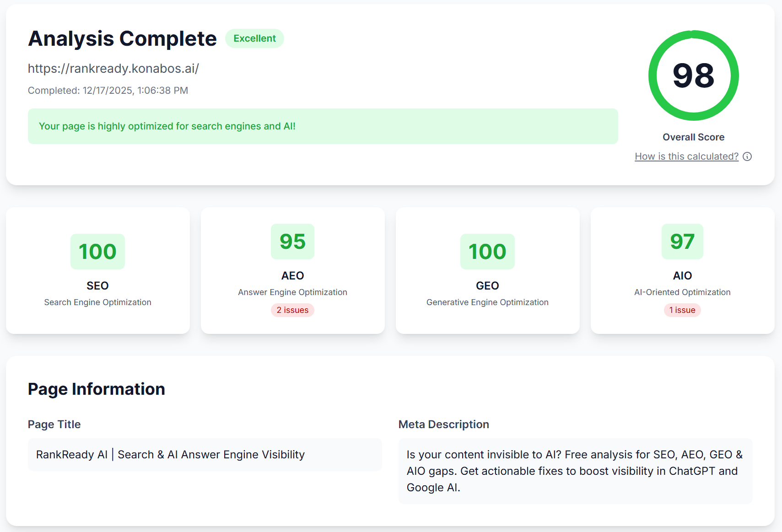
Task: Open the AIO score card
Action: point(683,270)
